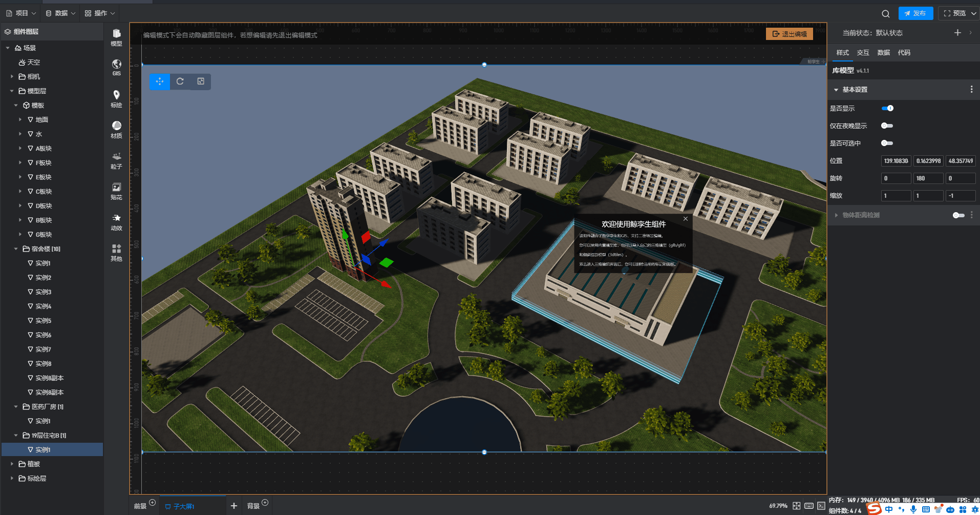Activate the move gizmo tool in viewport

pos(160,81)
